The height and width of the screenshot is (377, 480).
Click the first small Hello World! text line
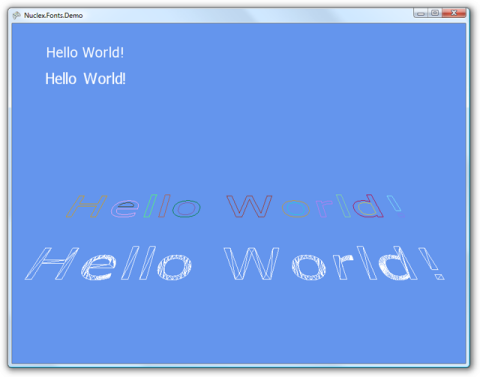[x=85, y=53]
